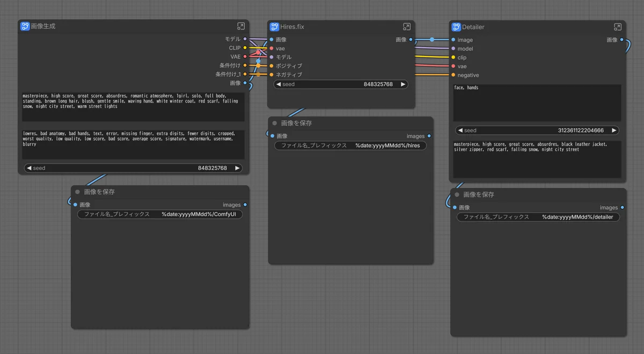Screen dimensions: 644x354
Task: Click the negative input port on Detailer
Action: 453,75
